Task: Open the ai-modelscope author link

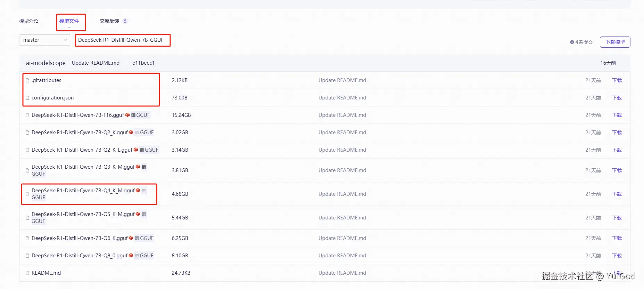Action: click(46, 63)
